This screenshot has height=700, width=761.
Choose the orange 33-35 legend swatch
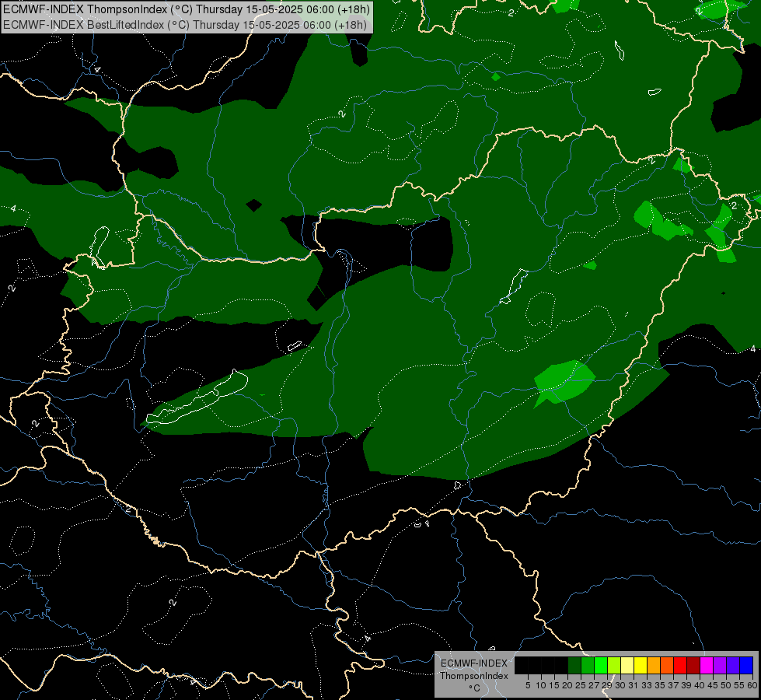654,665
